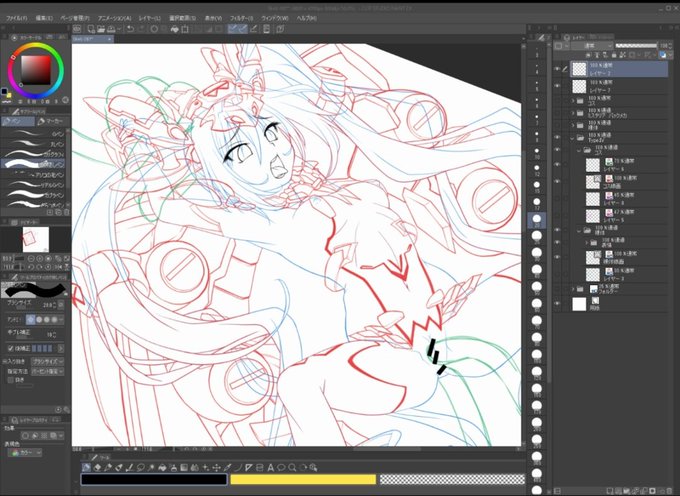Image resolution: width=680 pixels, height=496 pixels.
Task: Hide the 用紙 paper layer
Action: point(557,304)
